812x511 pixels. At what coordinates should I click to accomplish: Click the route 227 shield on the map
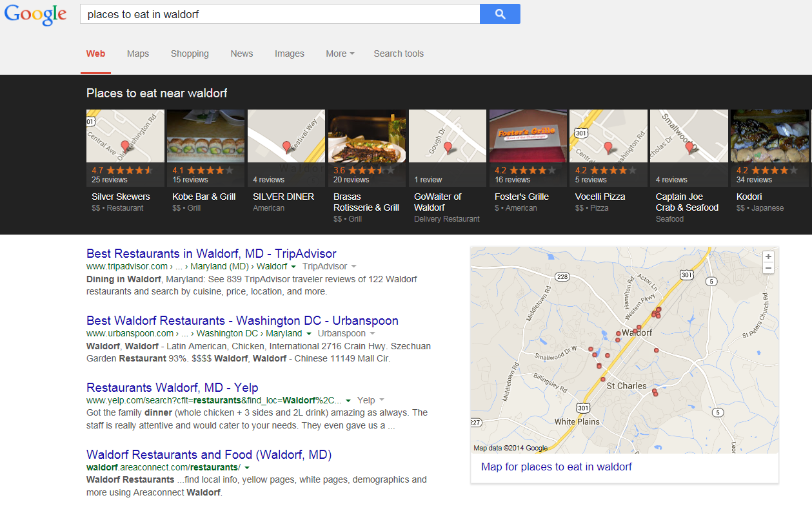476,423
